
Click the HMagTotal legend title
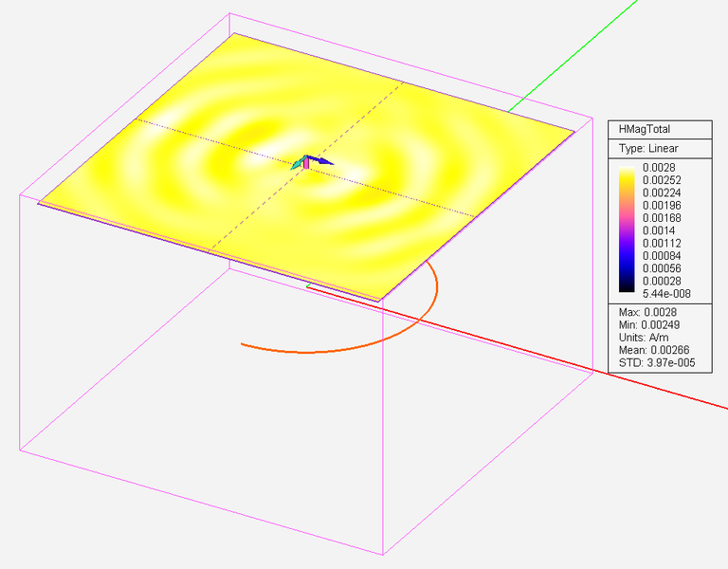coord(645,130)
